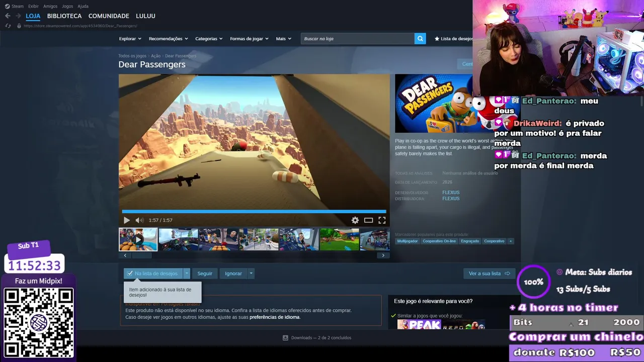Image resolution: width=644 pixels, height=362 pixels.
Task: Open the Jogos menu
Action: [67, 6]
